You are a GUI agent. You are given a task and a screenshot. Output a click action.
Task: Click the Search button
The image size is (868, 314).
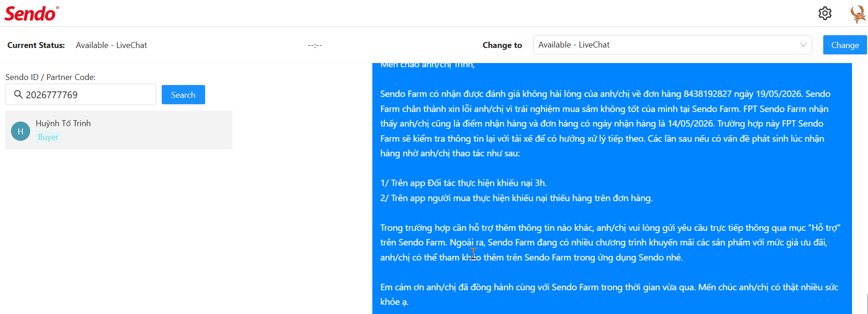pos(183,95)
